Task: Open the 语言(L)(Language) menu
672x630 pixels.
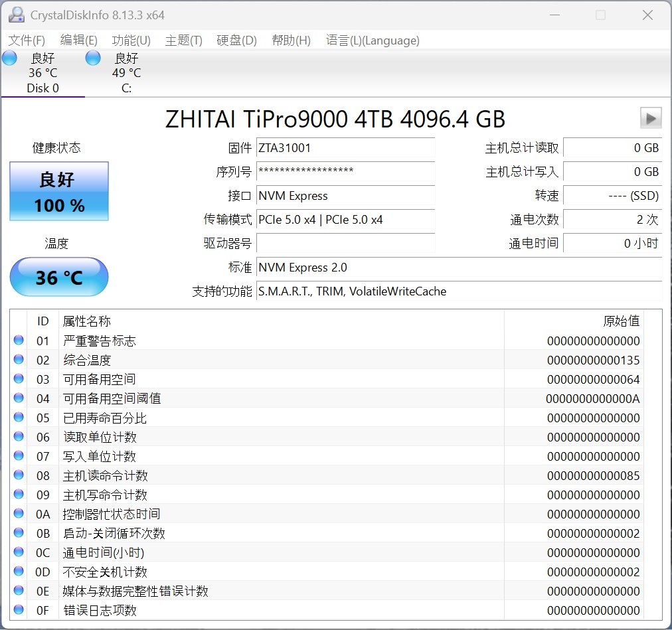Action: (373, 40)
